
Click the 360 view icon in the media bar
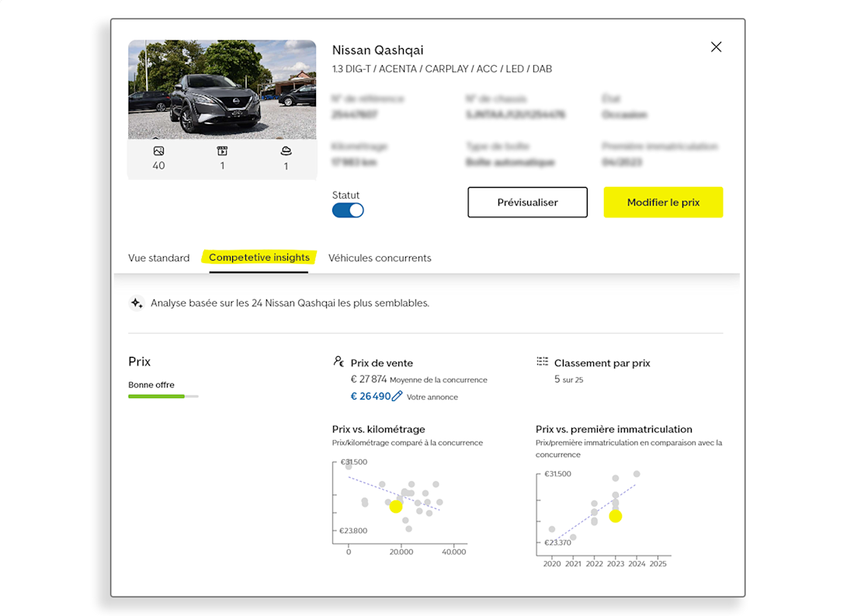click(x=286, y=151)
